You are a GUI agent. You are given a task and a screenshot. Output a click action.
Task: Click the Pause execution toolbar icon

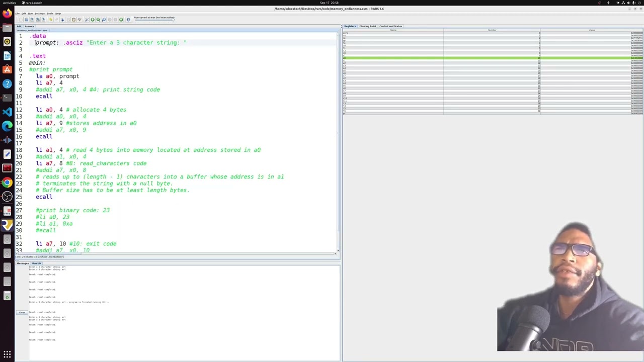click(110, 20)
